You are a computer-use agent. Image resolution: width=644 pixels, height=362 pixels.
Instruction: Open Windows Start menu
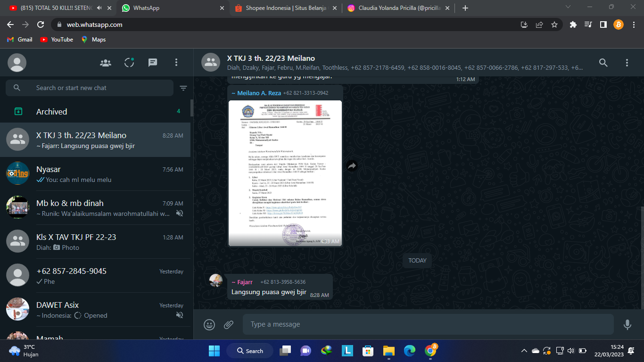[x=214, y=351]
